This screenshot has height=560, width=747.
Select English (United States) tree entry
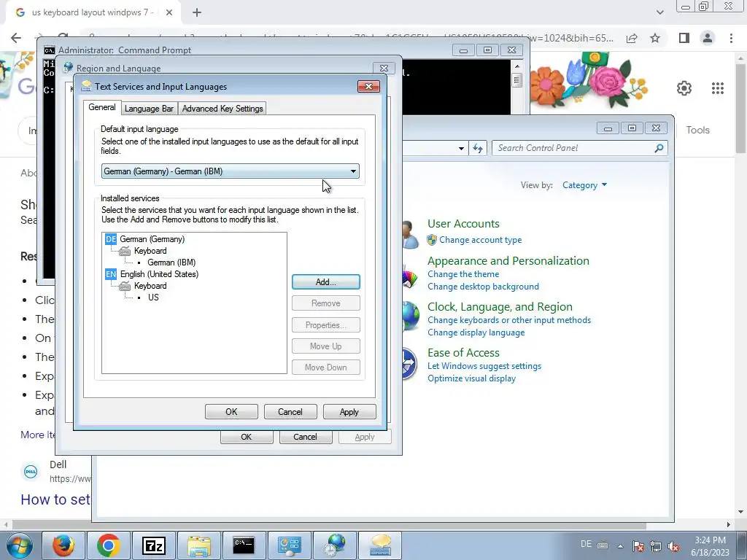pyautogui.click(x=159, y=274)
